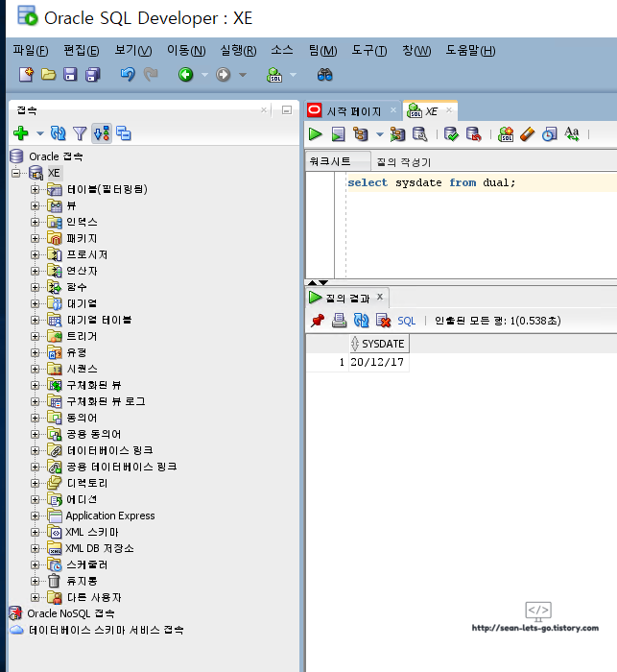Open dropdown arrow next to Back button

[204, 75]
